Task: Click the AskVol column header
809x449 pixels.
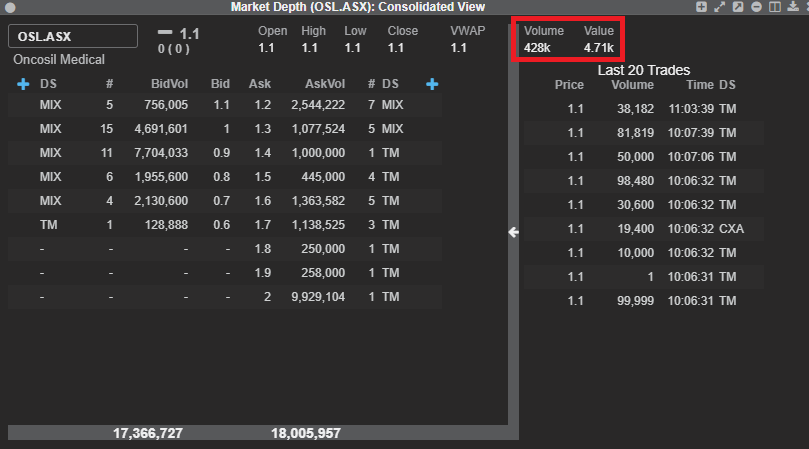Action: (x=325, y=84)
